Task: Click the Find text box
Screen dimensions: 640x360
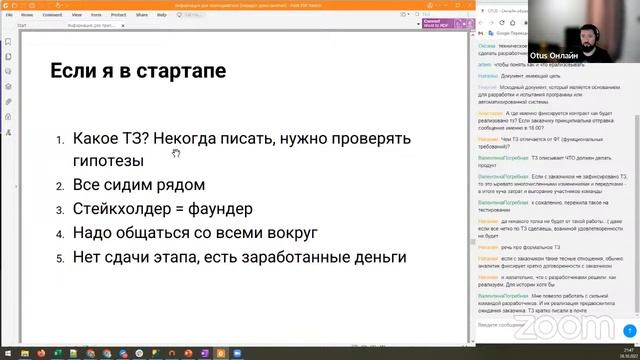Action: [x=443, y=14]
